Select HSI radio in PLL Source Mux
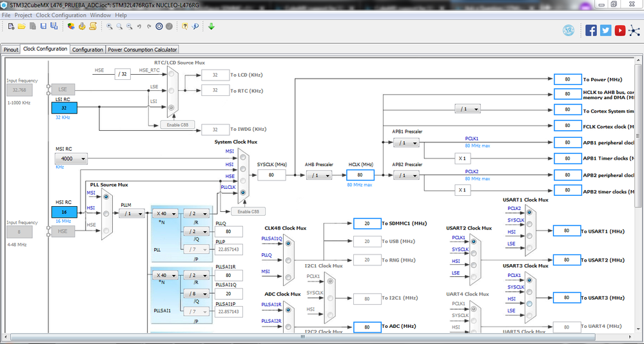644x344 pixels. (106, 213)
